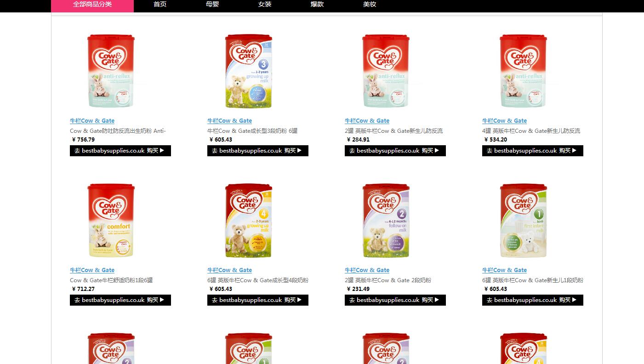This screenshot has height=364, width=644.
Task: Open the growing up milk 3 can image
Action: 248,71
